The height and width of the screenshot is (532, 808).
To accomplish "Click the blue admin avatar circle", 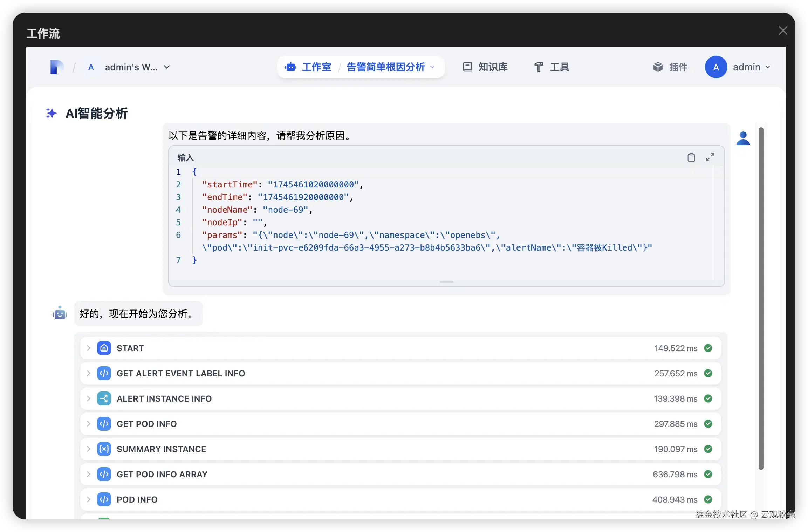I will click(716, 67).
